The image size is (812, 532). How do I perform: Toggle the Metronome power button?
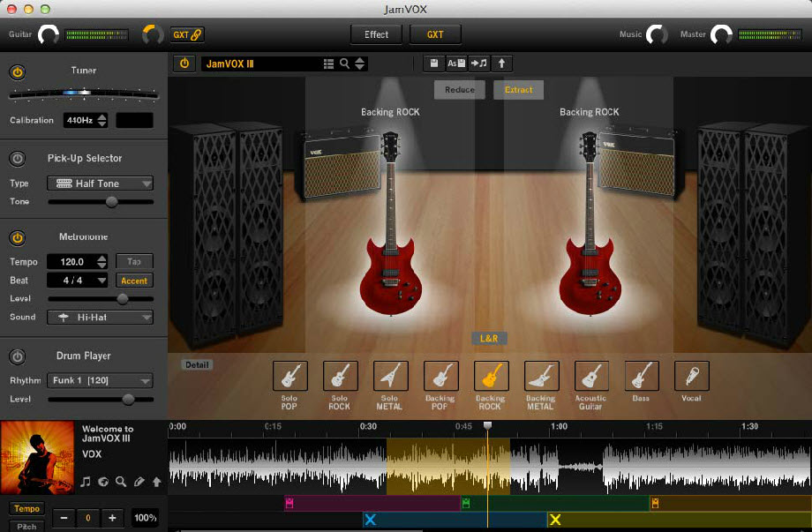tap(17, 237)
